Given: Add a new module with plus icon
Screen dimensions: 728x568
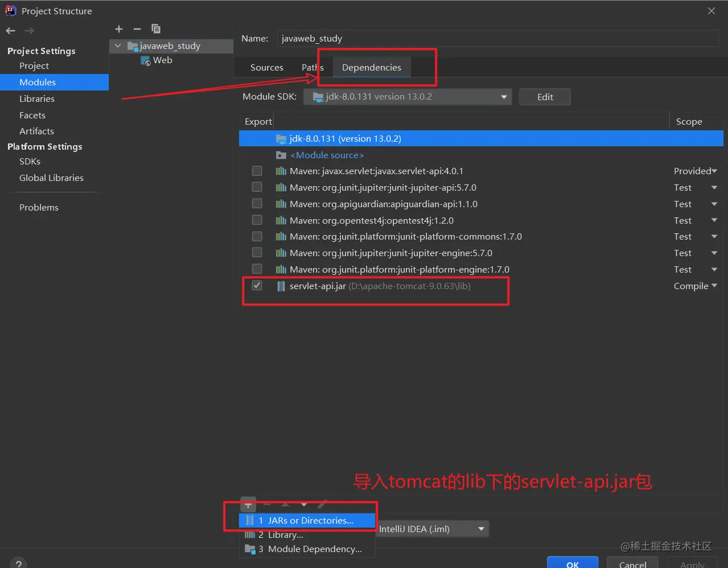Looking at the screenshot, I should point(119,29).
